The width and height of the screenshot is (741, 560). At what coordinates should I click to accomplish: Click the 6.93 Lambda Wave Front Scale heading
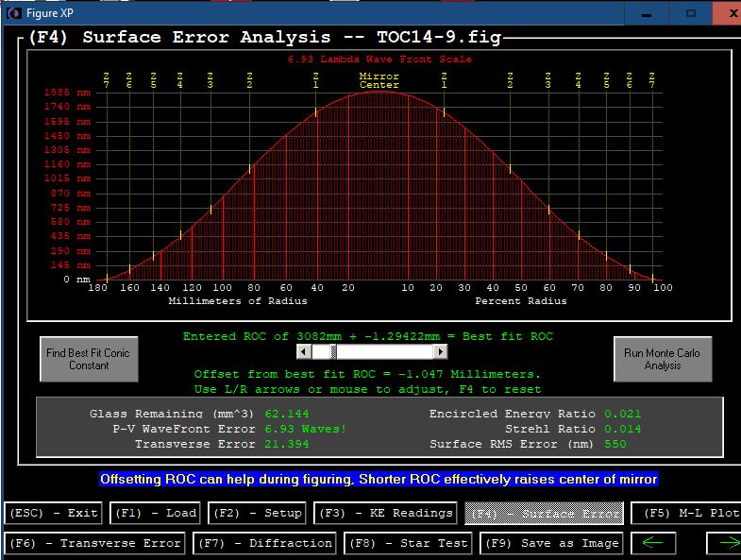pyautogui.click(x=380, y=59)
